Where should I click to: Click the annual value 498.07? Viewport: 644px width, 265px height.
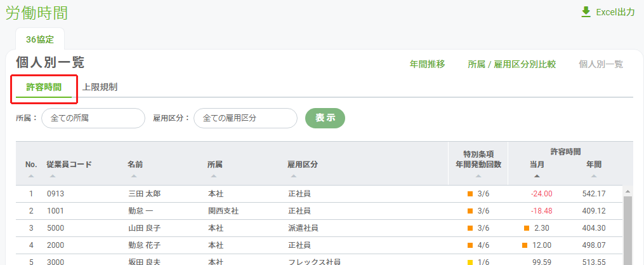(x=594, y=245)
